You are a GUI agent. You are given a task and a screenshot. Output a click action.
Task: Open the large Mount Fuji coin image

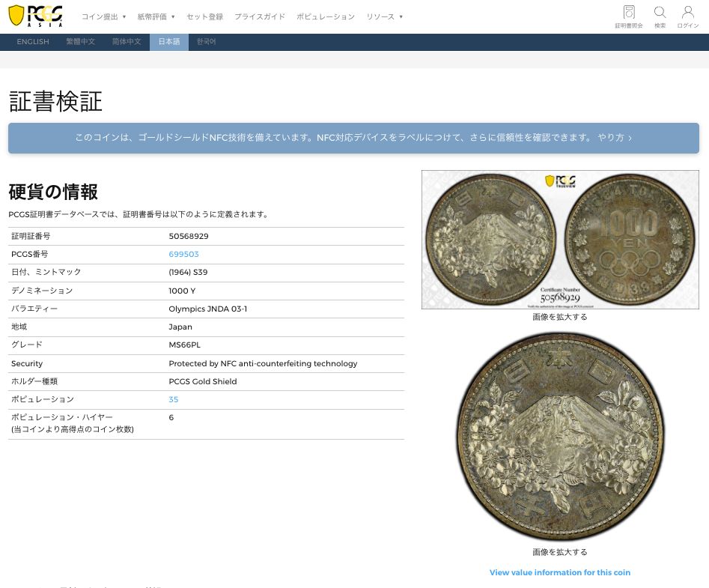[x=560, y=437]
